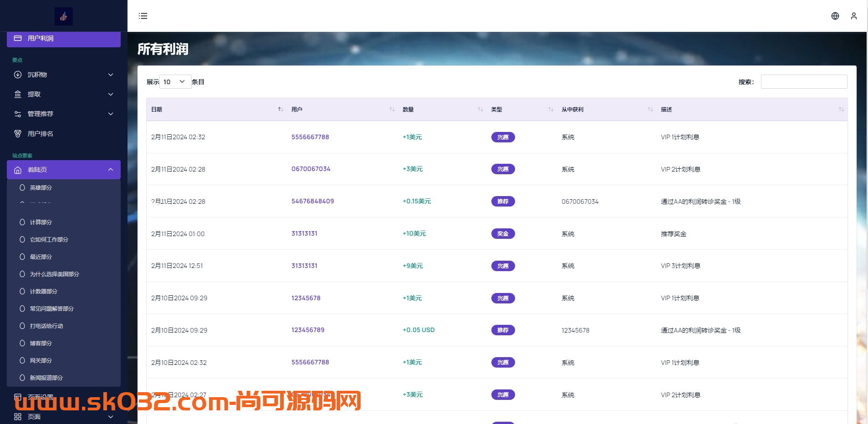Click the 用户排名 medal icon

pos(18,134)
